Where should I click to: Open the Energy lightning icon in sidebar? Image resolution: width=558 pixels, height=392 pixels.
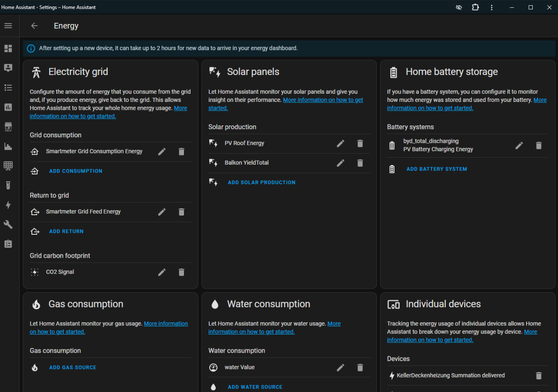[x=8, y=205]
